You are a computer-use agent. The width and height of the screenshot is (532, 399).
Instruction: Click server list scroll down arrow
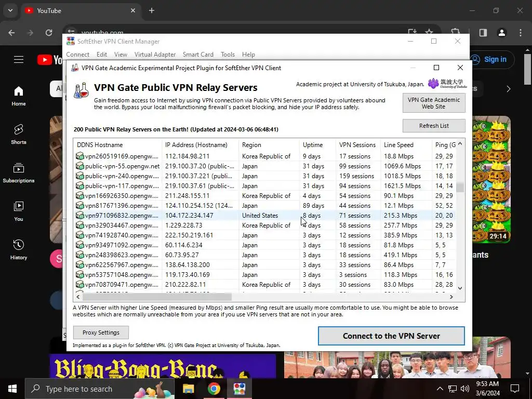tap(460, 288)
